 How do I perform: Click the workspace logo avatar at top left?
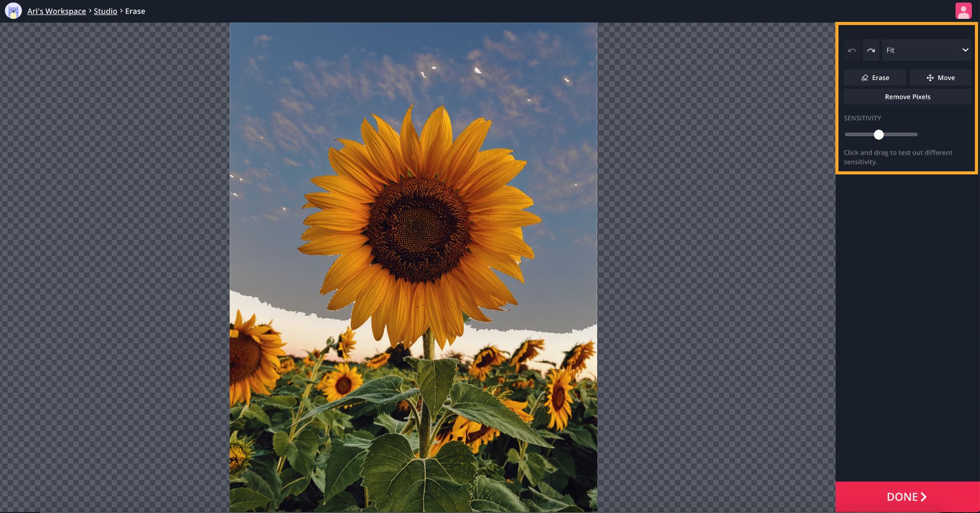coord(13,11)
